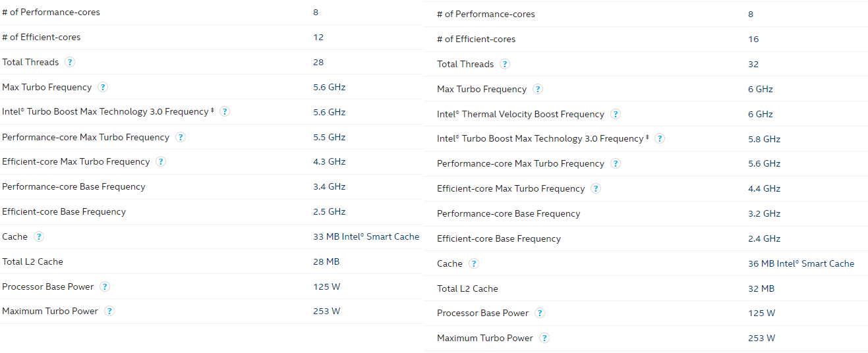Click help icon beside Max Turbo Frequency 5.6 GHz

point(103,87)
